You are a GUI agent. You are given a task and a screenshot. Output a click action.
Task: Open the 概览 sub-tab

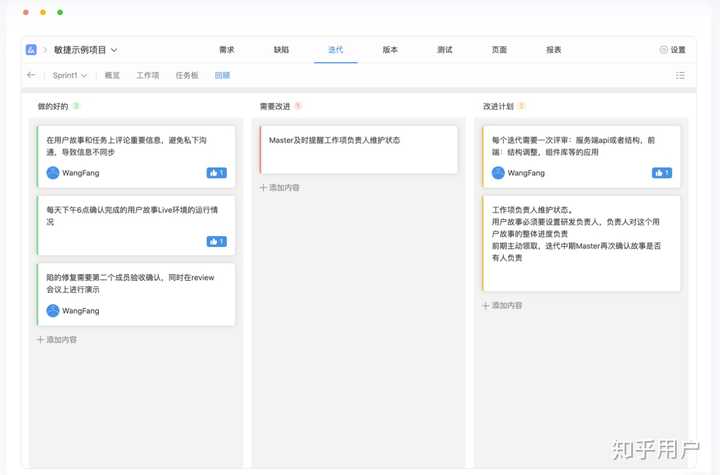pyautogui.click(x=112, y=75)
